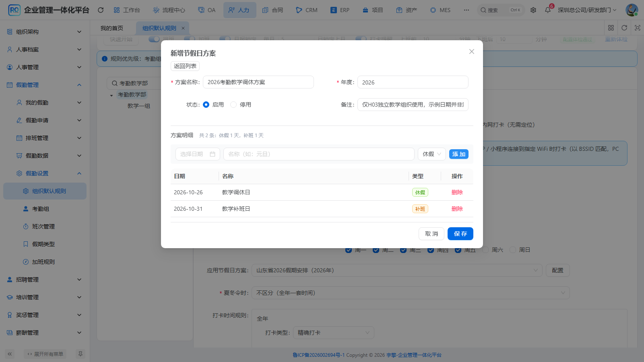The height and width of the screenshot is (362, 644).
Task: Click the 添加 button
Action: [x=459, y=154]
